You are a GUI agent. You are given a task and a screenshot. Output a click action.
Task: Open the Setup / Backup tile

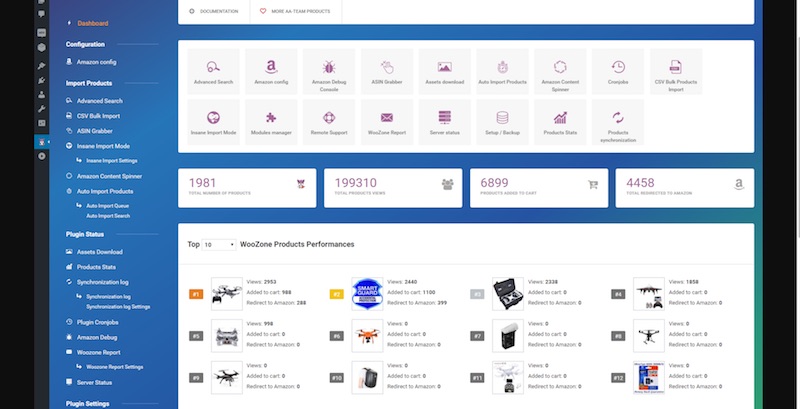coord(502,122)
